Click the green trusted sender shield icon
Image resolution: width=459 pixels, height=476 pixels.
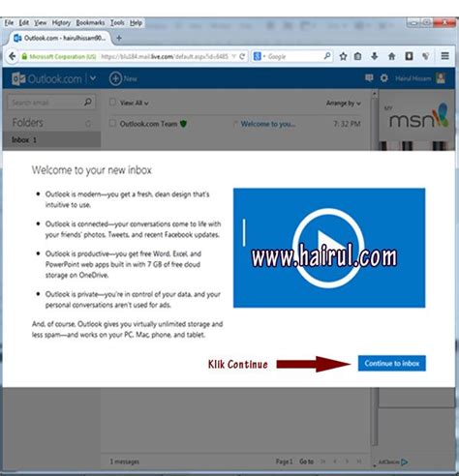pos(183,124)
